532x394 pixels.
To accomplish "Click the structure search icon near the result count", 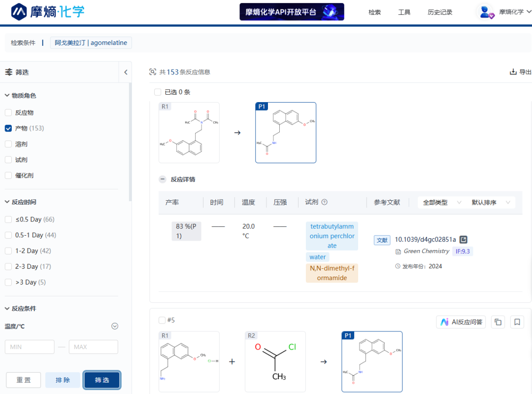I will click(153, 72).
